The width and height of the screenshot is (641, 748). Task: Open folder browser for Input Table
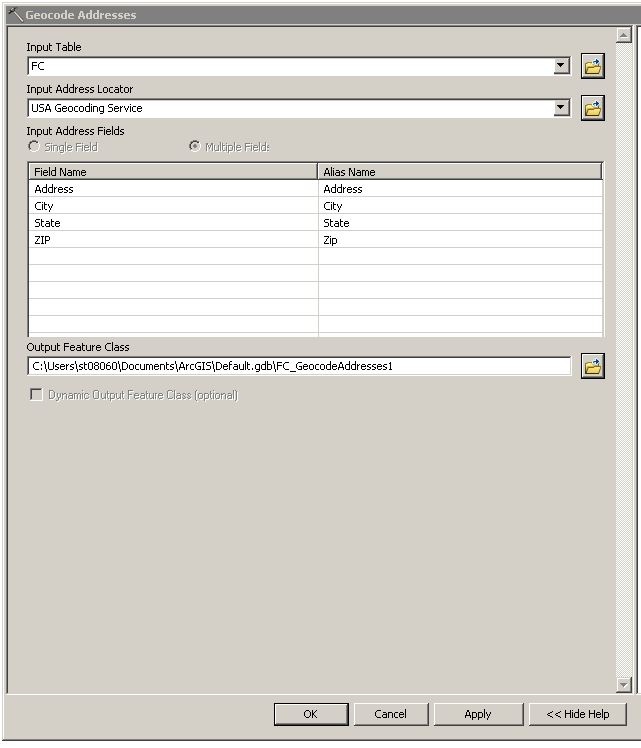[x=592, y=66]
